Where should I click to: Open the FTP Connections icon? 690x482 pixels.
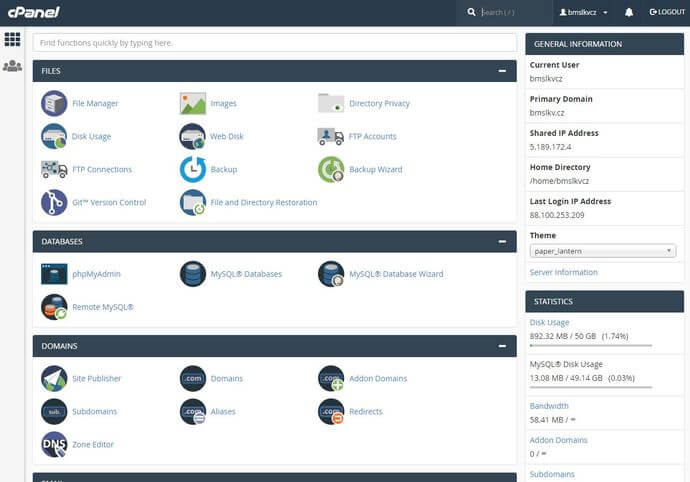coord(54,169)
